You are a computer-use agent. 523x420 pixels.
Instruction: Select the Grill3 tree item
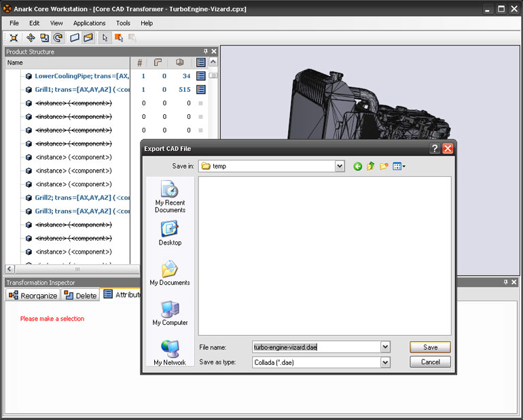click(82, 211)
